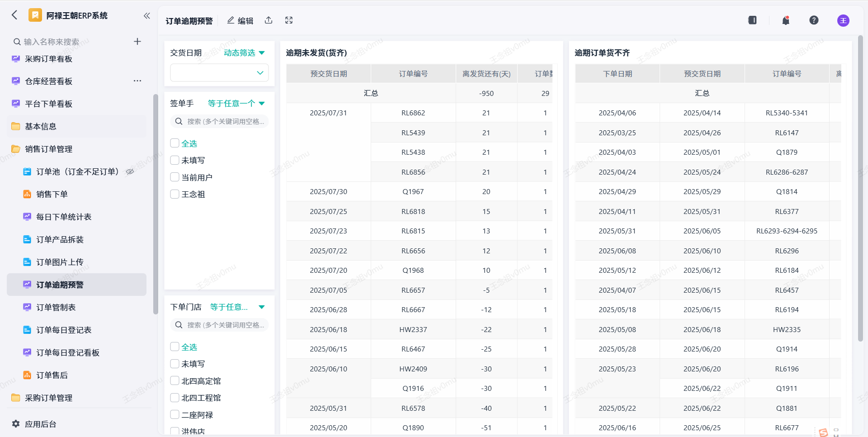868x437 pixels.
Task: Click the page vertical scrollbar on right
Action: click(x=860, y=188)
